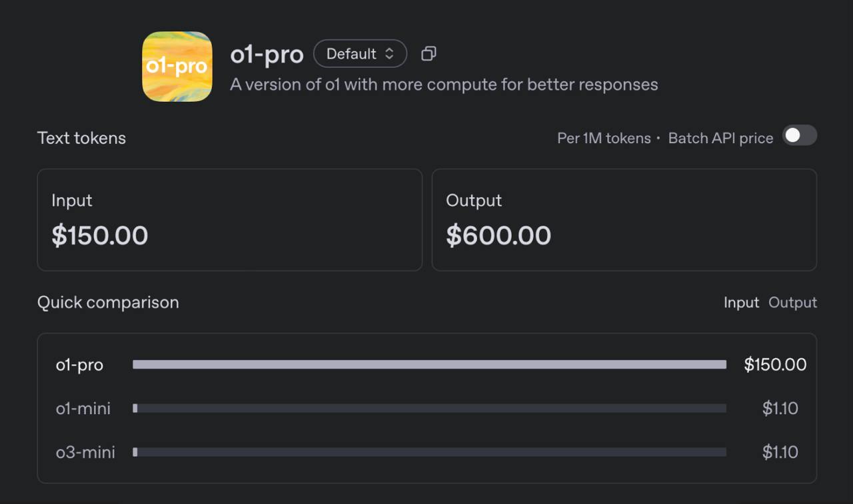
Task: Open the o3-mini comparison entry
Action: 85,452
